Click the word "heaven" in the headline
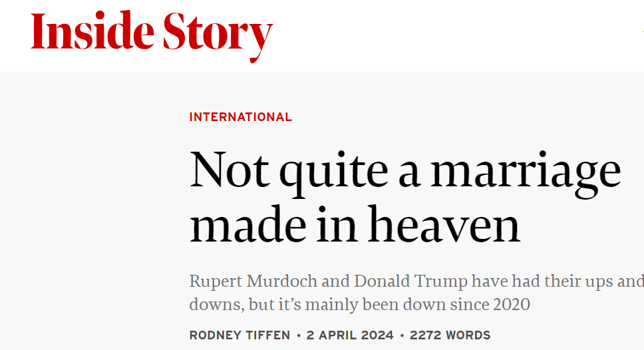The height and width of the screenshot is (350, 644). point(444,225)
